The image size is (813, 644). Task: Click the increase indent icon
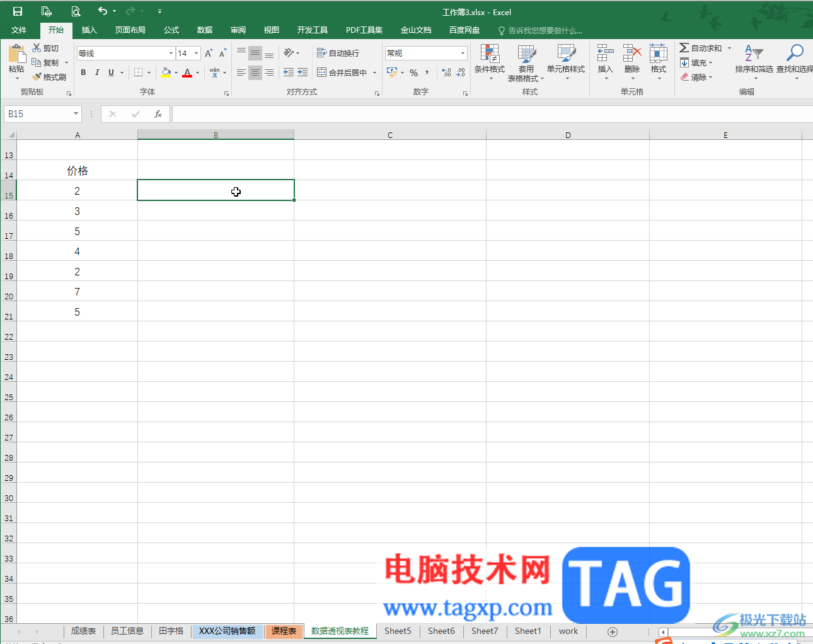coord(303,72)
